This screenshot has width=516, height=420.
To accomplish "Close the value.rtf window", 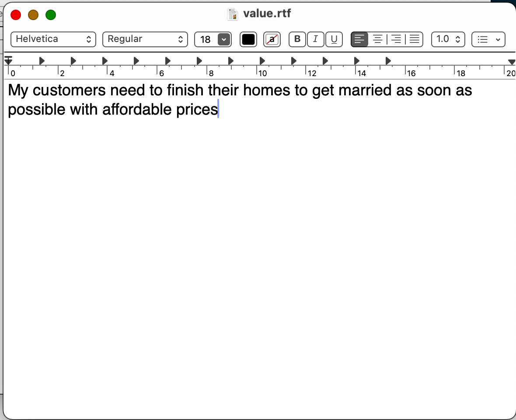I will pos(16,15).
